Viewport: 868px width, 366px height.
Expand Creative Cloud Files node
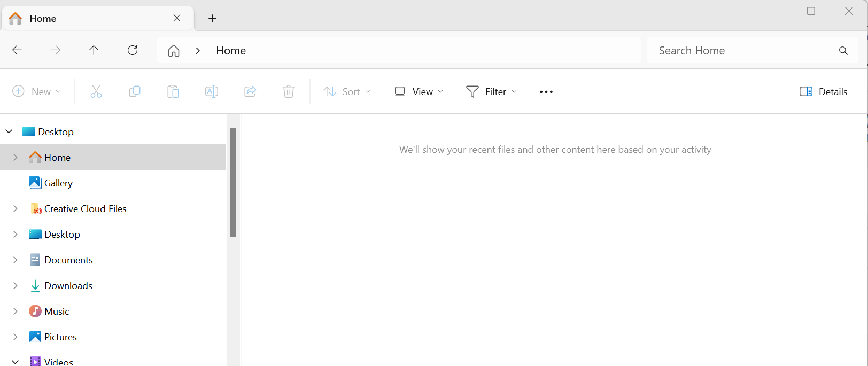point(15,208)
